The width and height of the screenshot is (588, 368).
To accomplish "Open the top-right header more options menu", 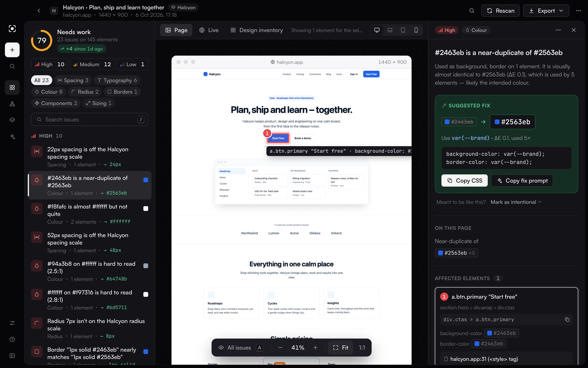I will [x=578, y=11].
